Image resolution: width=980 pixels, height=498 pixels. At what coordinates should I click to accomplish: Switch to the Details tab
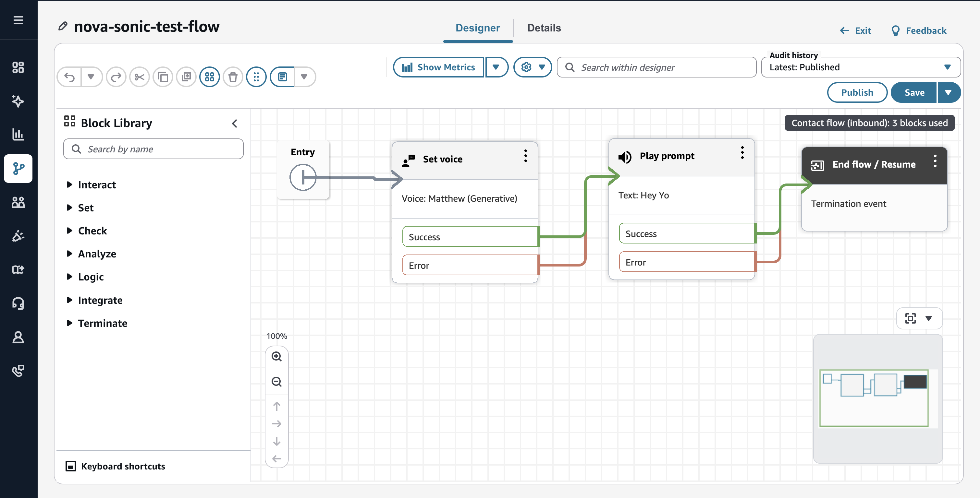click(x=544, y=28)
